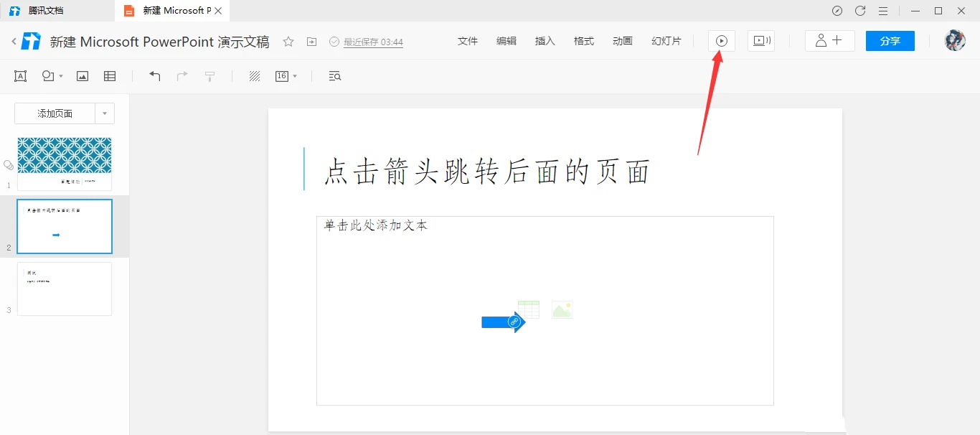Click the 添加页面 button
The image size is (980, 435).
[x=55, y=113]
